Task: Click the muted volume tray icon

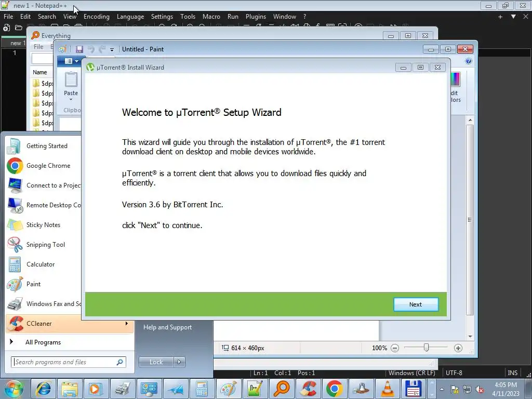Action: (x=480, y=390)
